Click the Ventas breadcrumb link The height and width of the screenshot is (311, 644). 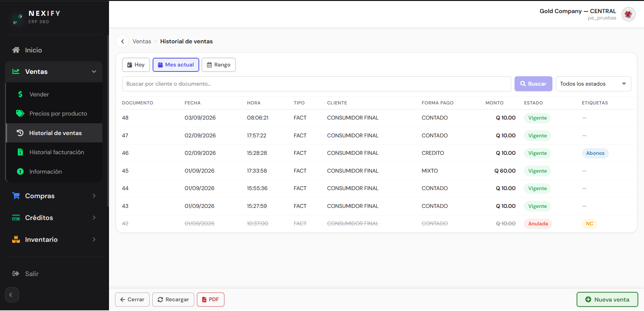click(142, 41)
